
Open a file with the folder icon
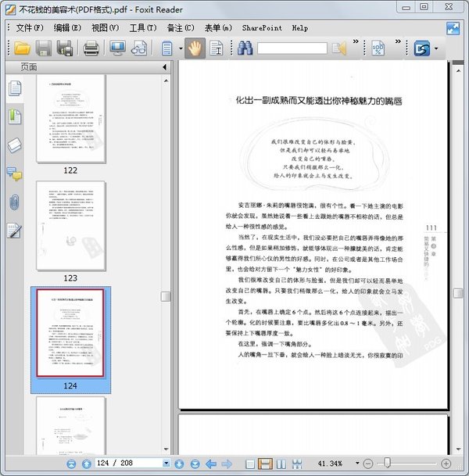tap(23, 48)
